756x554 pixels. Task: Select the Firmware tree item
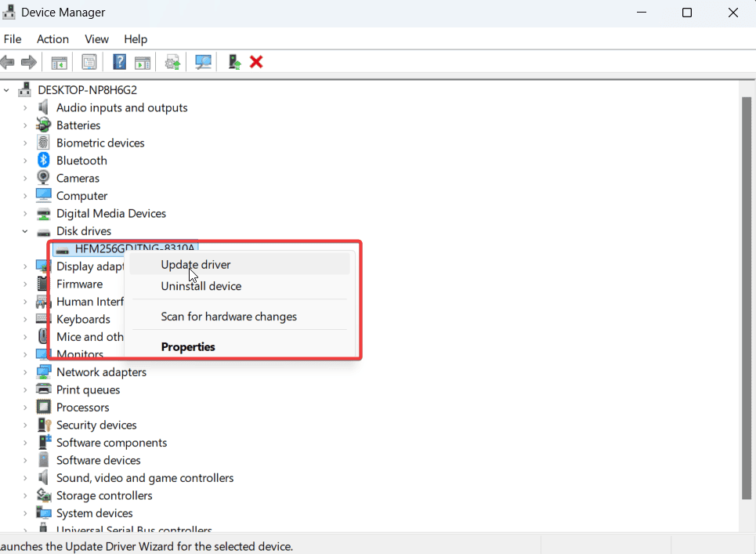[x=80, y=284]
